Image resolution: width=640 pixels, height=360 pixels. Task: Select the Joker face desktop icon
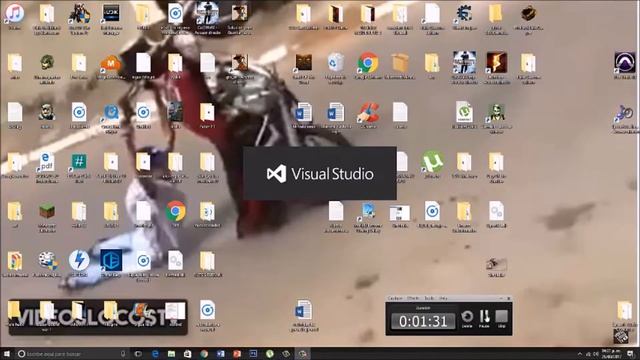[496, 112]
